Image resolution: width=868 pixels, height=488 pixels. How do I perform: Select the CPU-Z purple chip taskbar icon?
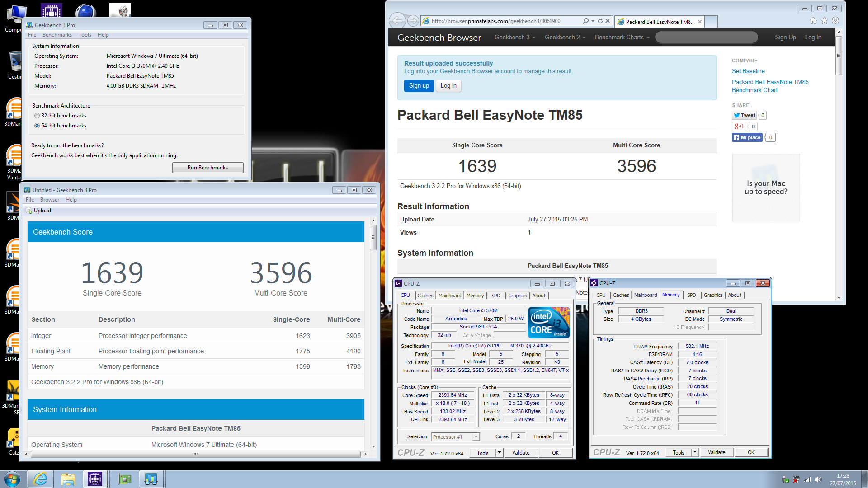[95, 479]
